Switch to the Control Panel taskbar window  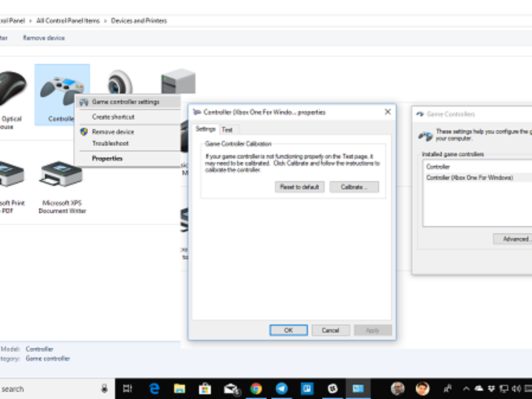[x=358, y=389]
